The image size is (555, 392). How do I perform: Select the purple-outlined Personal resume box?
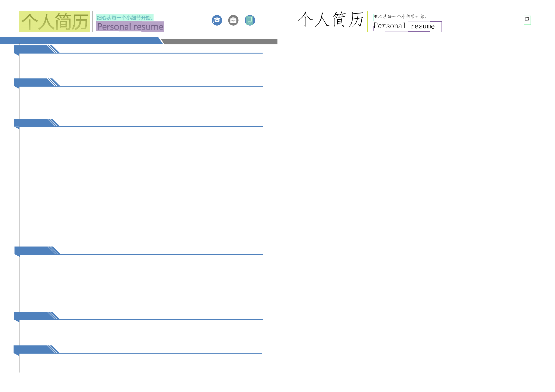click(407, 27)
